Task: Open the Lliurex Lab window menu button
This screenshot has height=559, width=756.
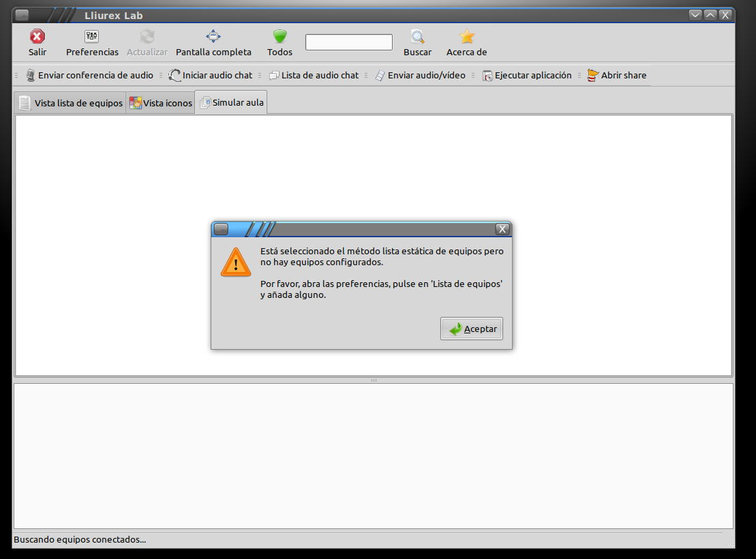Action: (22, 15)
